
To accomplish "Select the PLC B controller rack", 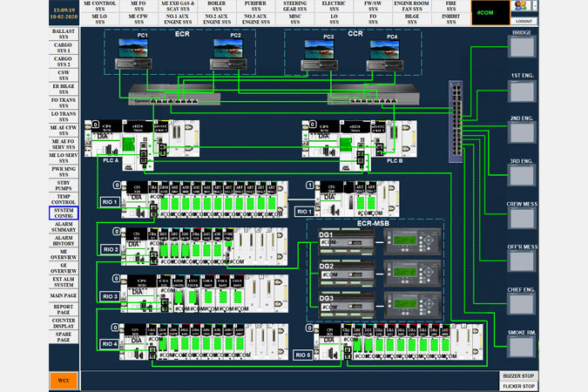I will (x=359, y=145).
